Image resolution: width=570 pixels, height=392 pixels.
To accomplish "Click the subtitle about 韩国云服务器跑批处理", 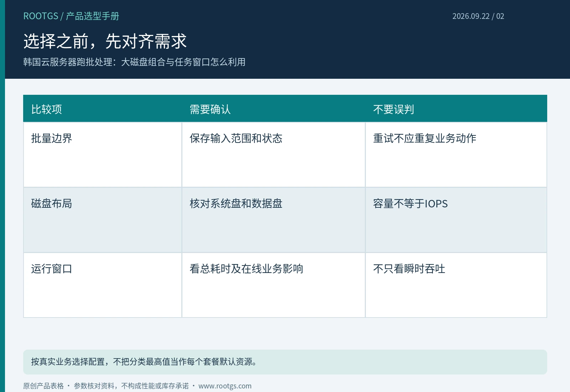I will pos(134,62).
